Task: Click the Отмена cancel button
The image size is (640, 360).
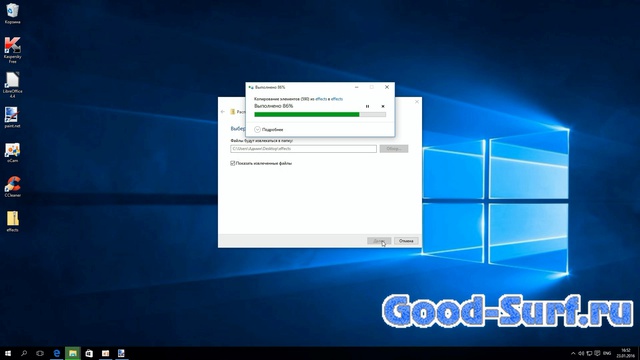Action: [406, 241]
